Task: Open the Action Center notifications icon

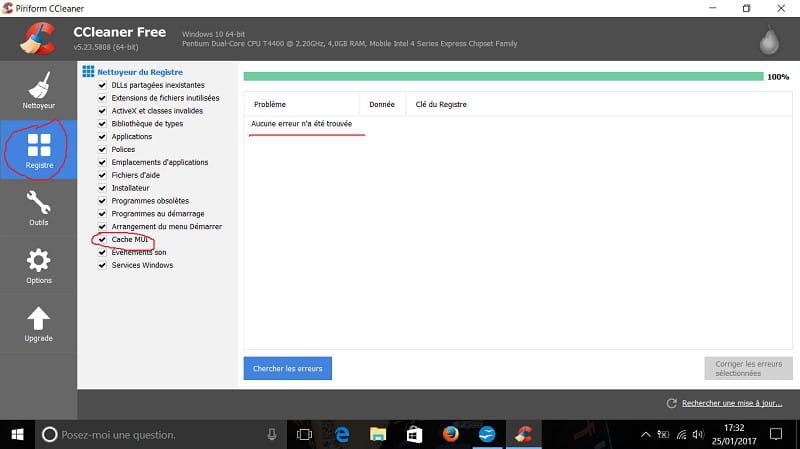Action: click(x=776, y=434)
